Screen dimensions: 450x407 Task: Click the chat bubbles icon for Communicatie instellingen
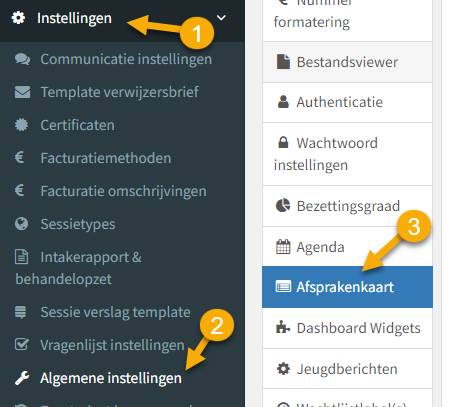[x=22, y=59]
